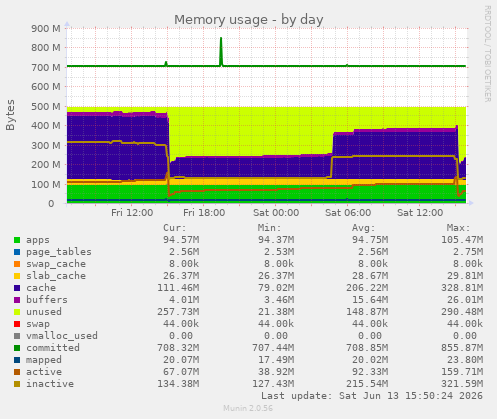Image resolution: width=497 pixels, height=419 pixels.
Task: Click the 'Last update' timestamp text
Action: (372, 396)
